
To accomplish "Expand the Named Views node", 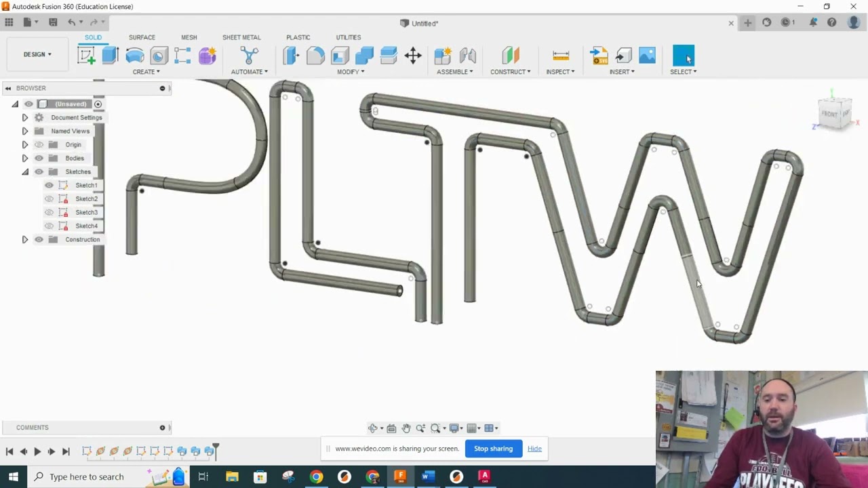I will (25, 131).
